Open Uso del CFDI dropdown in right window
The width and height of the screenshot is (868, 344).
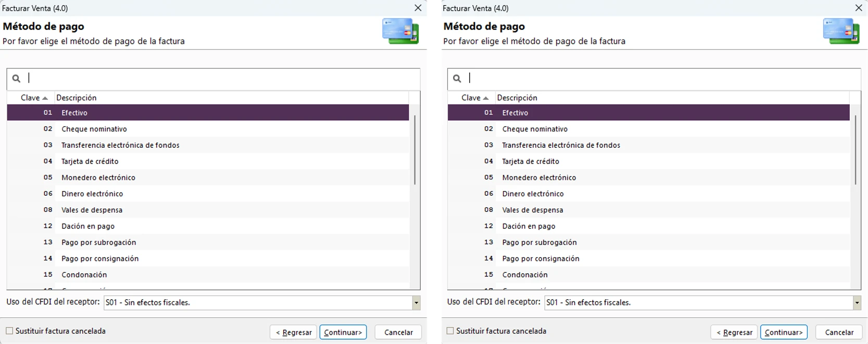coord(857,303)
